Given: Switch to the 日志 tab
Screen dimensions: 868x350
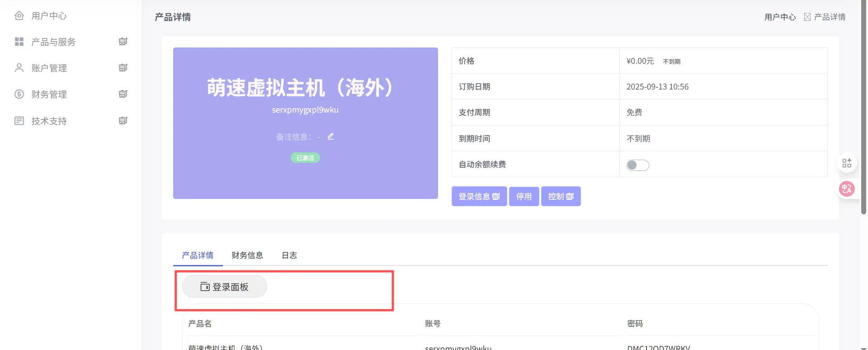Looking at the screenshot, I should [x=289, y=255].
